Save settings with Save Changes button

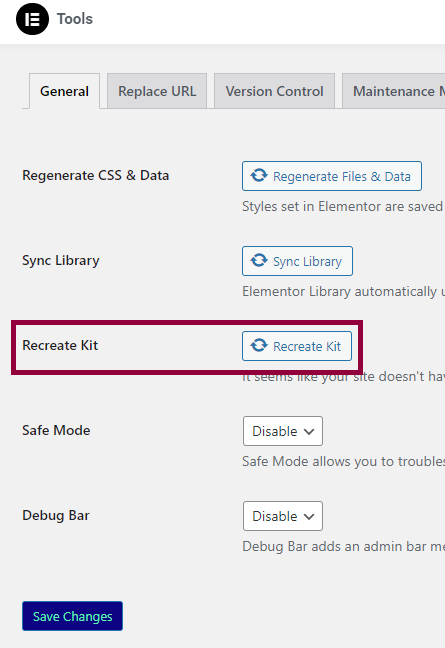coord(72,616)
